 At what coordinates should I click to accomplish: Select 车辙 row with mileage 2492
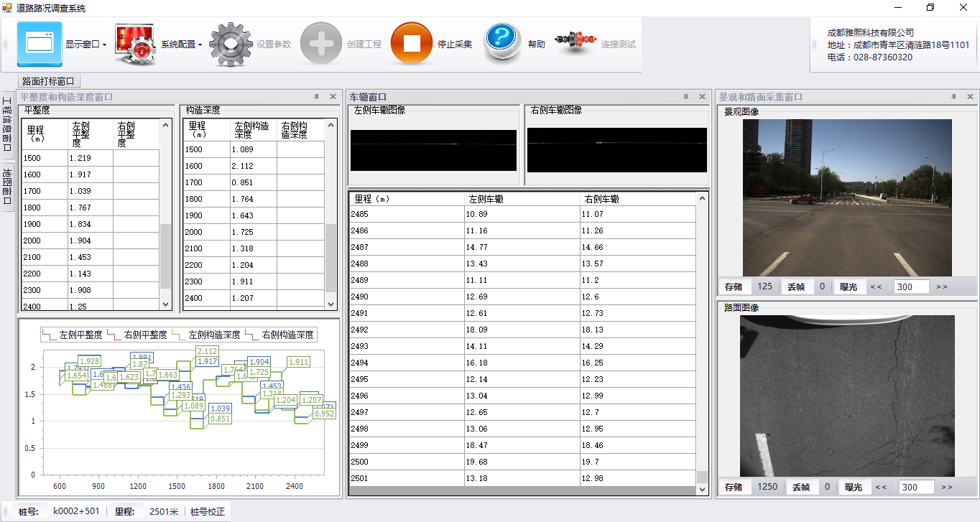(522, 330)
